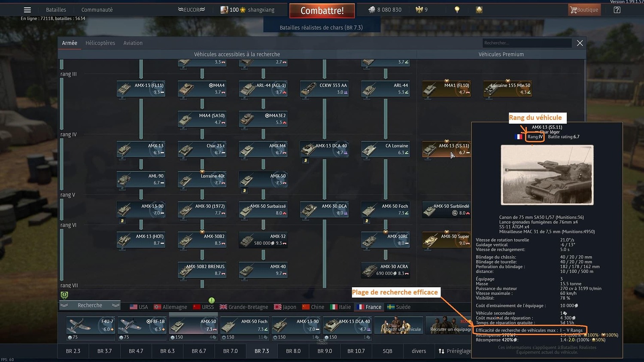Viewport: 644px width, 362px height.
Task: Click the silver lions balance icon
Action: pyautogui.click(x=372, y=9)
